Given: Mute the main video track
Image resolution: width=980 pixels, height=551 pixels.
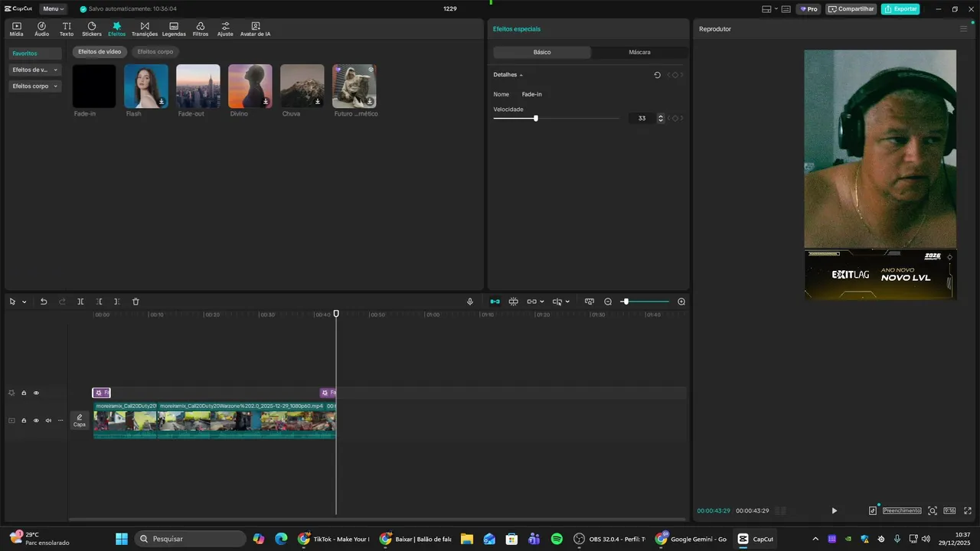Looking at the screenshot, I should 48,420.
